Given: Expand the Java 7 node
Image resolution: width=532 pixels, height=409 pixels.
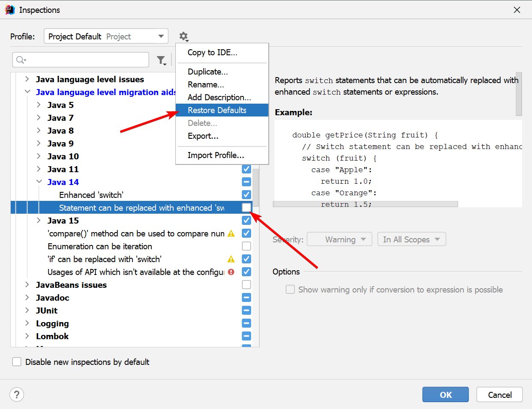Looking at the screenshot, I should coord(39,118).
